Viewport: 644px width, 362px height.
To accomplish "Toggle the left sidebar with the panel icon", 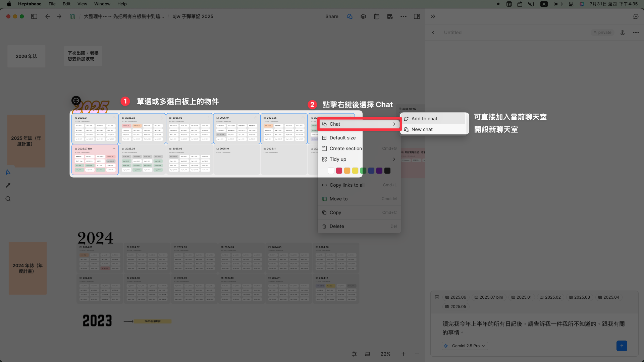I will tap(34, 16).
